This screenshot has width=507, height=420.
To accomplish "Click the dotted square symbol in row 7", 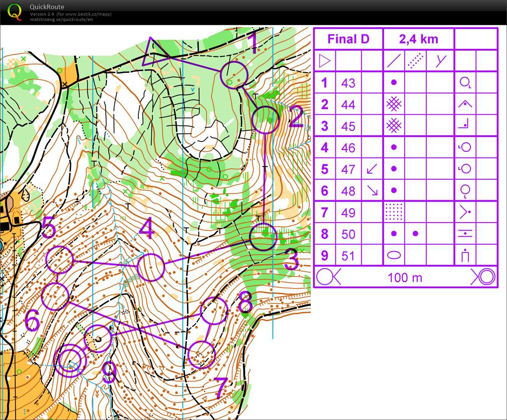I will click(394, 212).
